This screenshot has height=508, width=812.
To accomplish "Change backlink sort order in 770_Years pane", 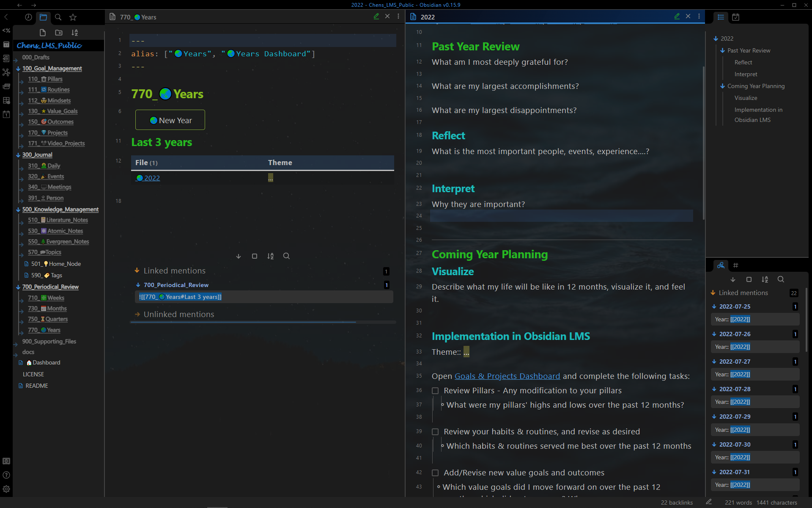I will coord(271,256).
